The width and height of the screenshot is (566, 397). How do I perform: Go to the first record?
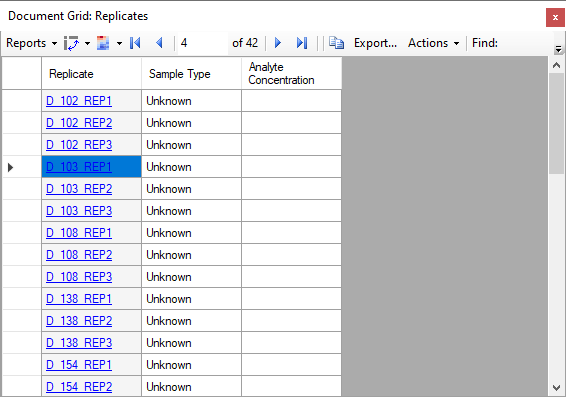(135, 43)
